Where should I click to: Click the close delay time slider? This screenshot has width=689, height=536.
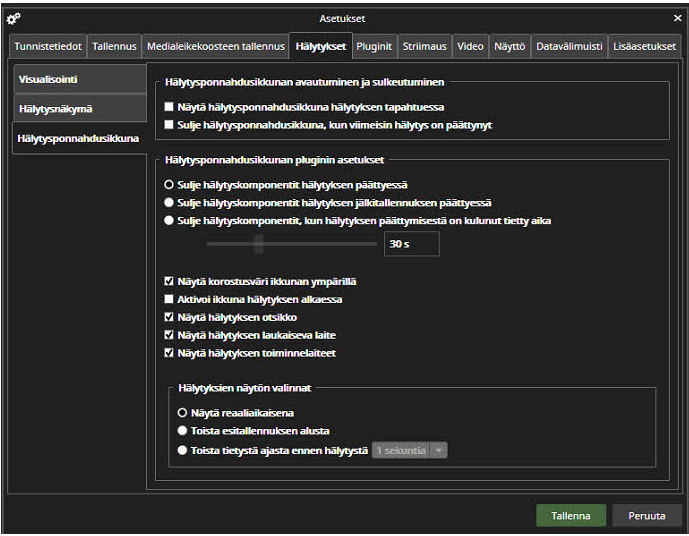[x=259, y=244]
